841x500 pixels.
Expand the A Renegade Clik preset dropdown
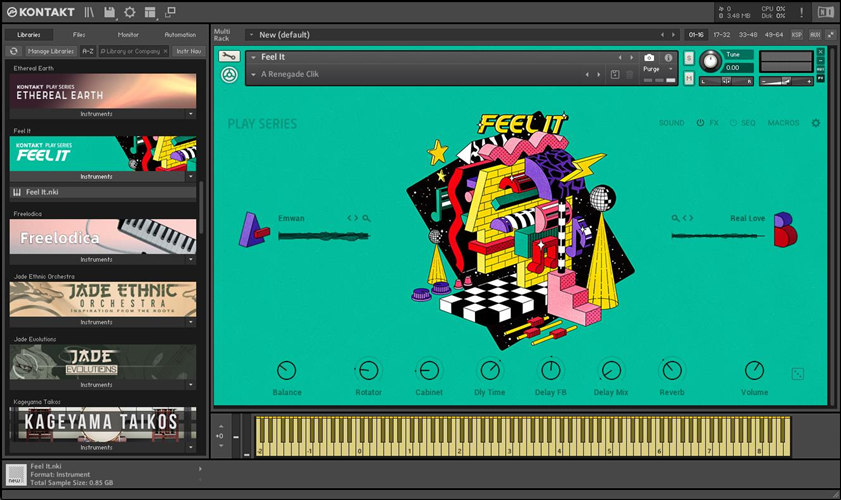[254, 75]
